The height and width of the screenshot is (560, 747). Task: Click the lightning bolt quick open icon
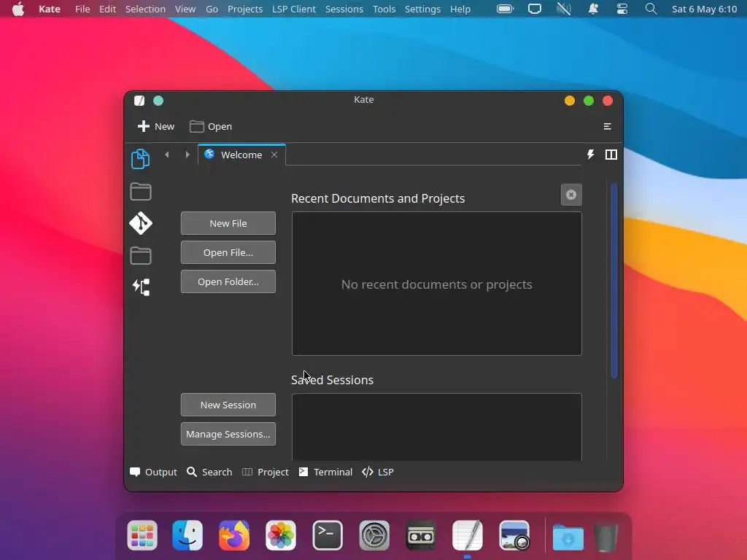pos(591,155)
